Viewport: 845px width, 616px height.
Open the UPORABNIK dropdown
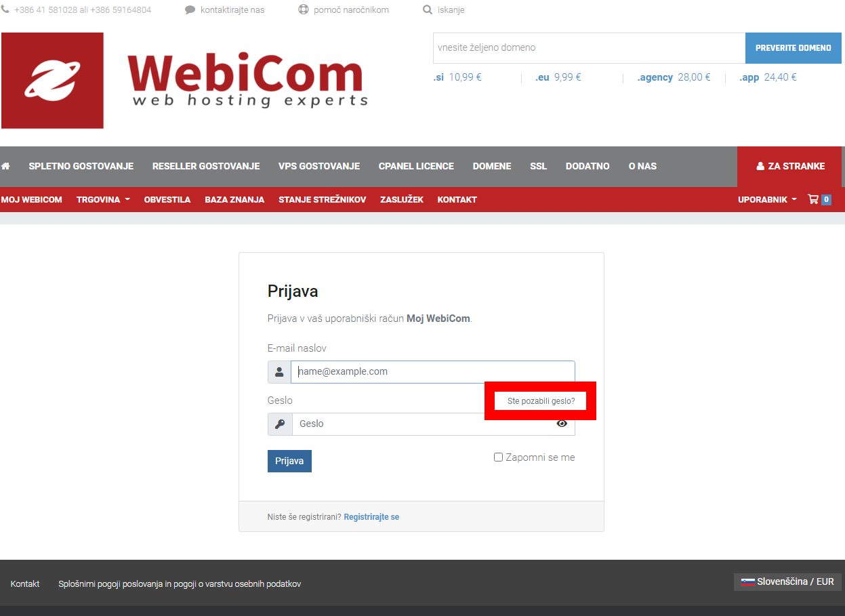pos(767,199)
